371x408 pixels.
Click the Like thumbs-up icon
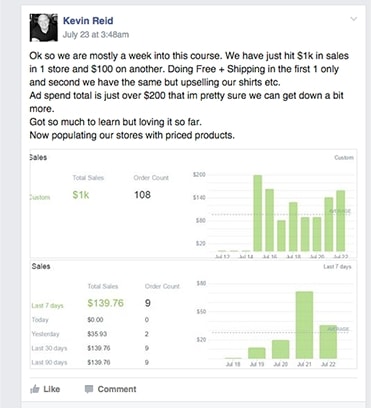(x=35, y=389)
